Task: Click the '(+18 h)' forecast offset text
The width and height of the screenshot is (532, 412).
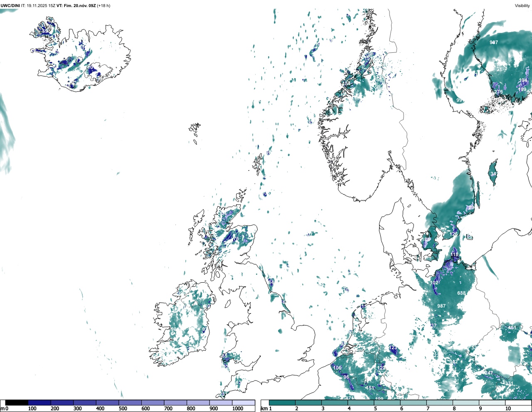Action: 104,5
